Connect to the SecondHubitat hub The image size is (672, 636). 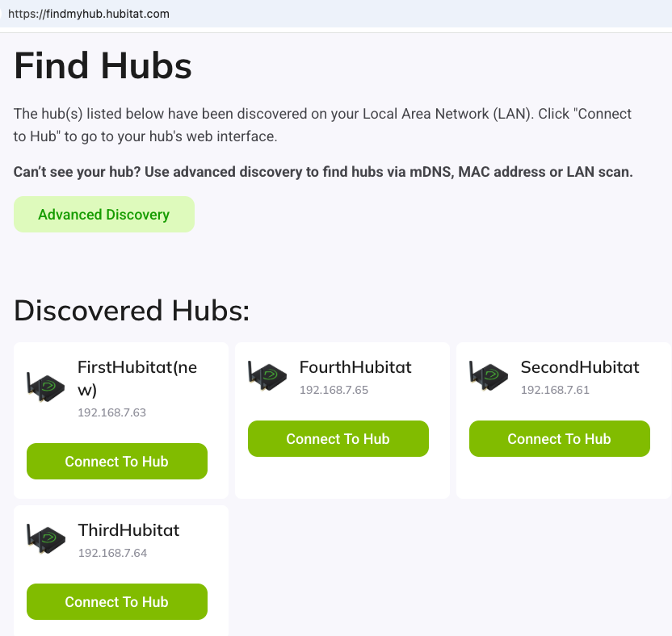pos(559,438)
